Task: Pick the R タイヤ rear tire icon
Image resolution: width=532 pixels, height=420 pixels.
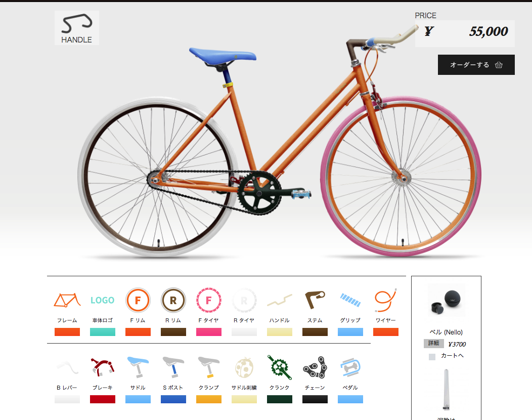Action: pos(244,300)
